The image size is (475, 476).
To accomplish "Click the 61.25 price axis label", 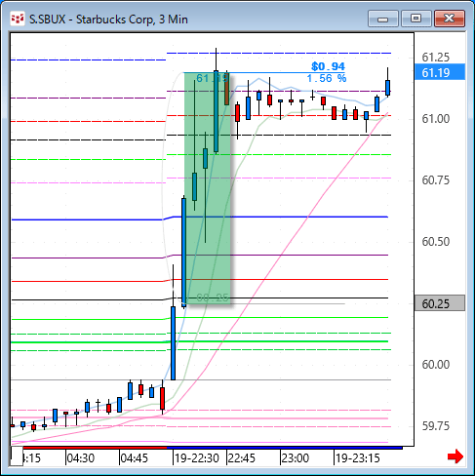I will click(x=435, y=58).
